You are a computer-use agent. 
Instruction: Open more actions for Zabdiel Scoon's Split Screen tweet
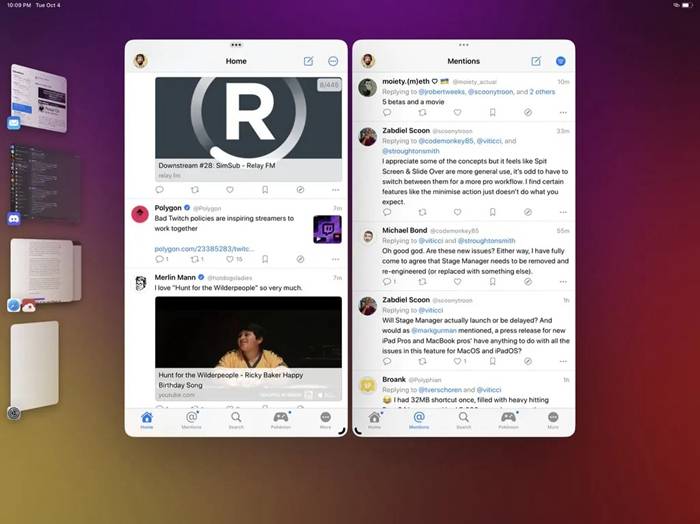563,212
